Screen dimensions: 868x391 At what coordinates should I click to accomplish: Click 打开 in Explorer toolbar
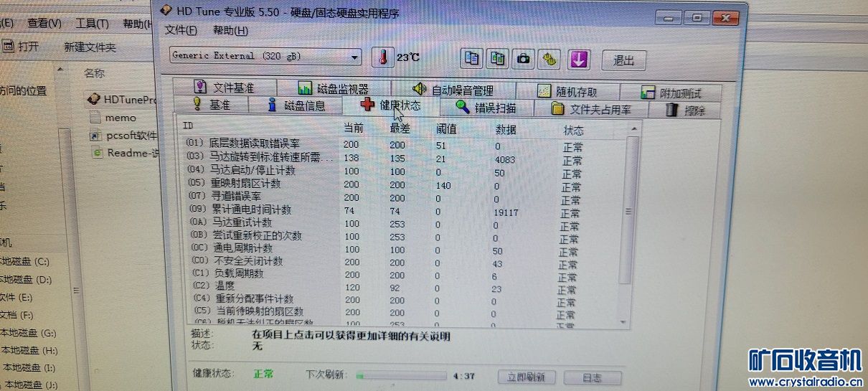pyautogui.click(x=21, y=47)
